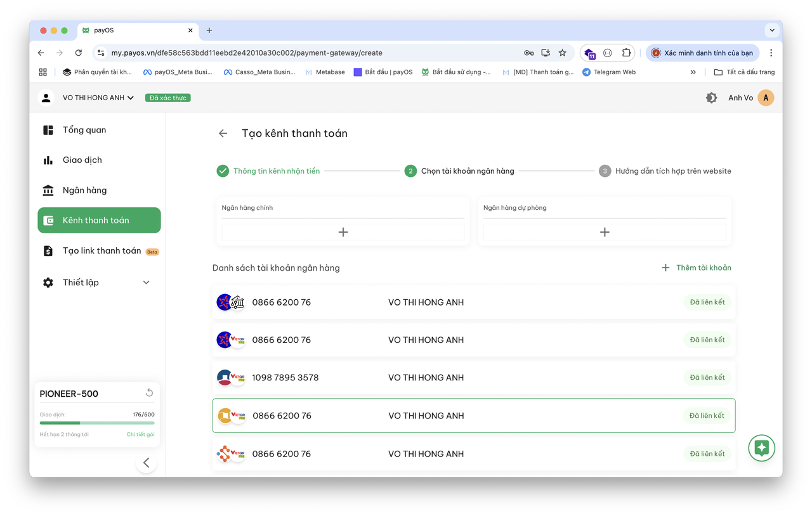Click the PIONEER-500 plan title
The width and height of the screenshot is (812, 516).
(x=69, y=394)
